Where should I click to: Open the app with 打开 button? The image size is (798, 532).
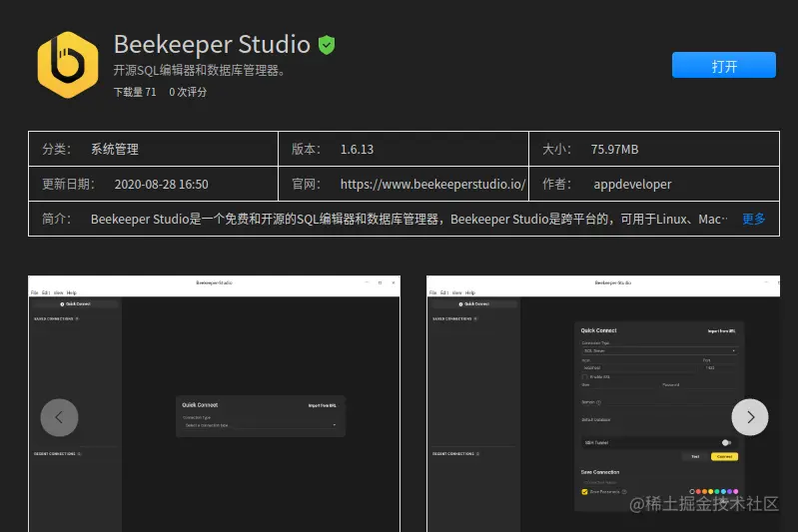[x=724, y=65]
